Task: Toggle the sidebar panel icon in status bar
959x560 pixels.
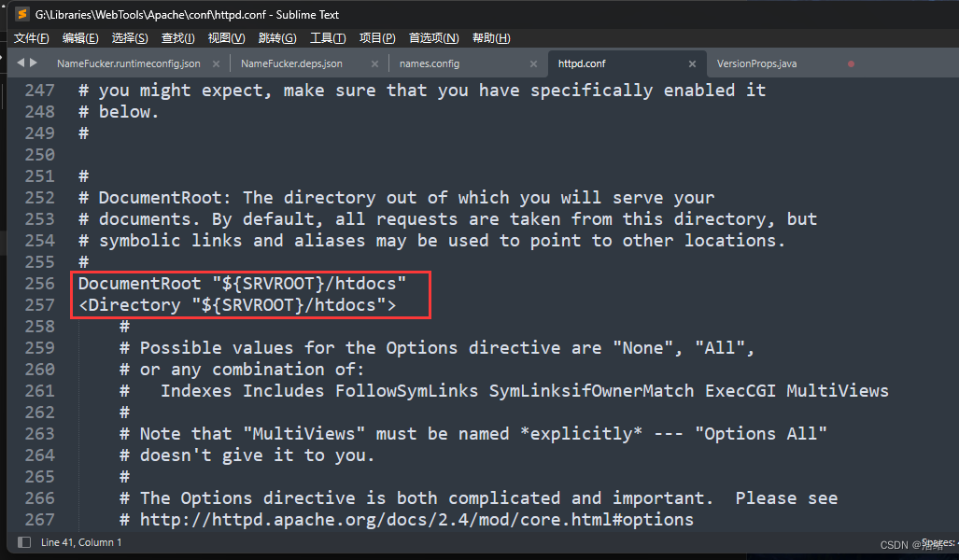Action: point(24,542)
